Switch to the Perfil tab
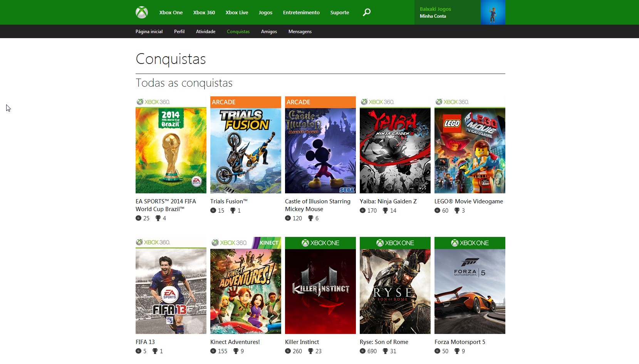The width and height of the screenshot is (639, 364). coord(179,32)
